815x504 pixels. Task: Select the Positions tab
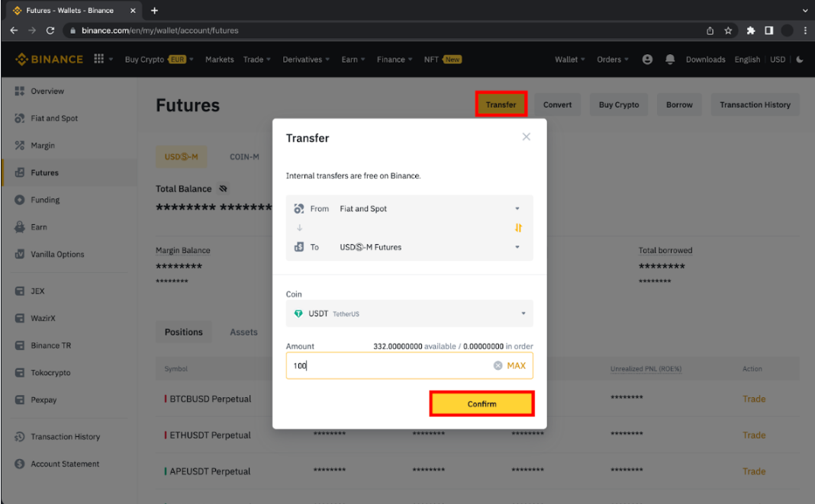point(183,332)
